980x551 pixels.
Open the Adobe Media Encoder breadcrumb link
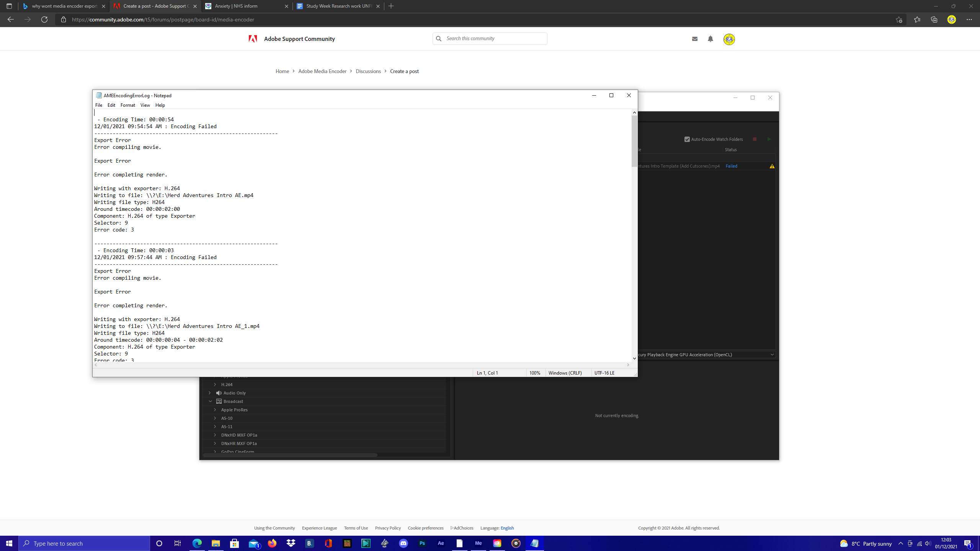pyautogui.click(x=322, y=71)
